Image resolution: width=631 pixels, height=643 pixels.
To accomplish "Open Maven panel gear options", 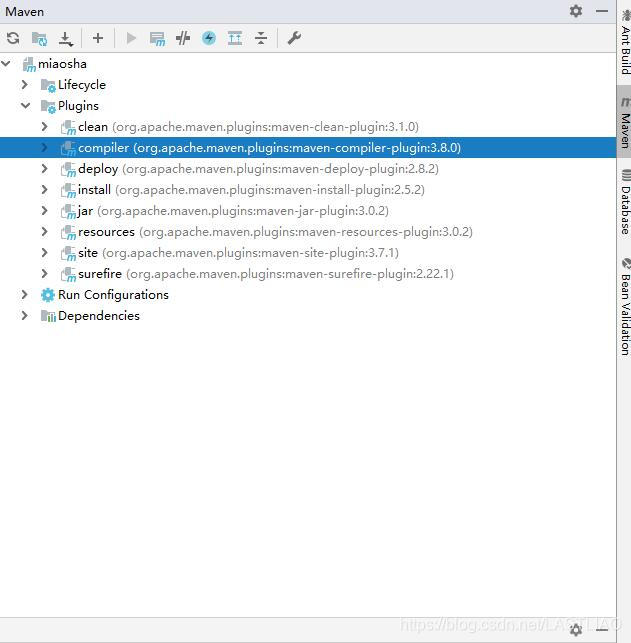I will pos(576,11).
